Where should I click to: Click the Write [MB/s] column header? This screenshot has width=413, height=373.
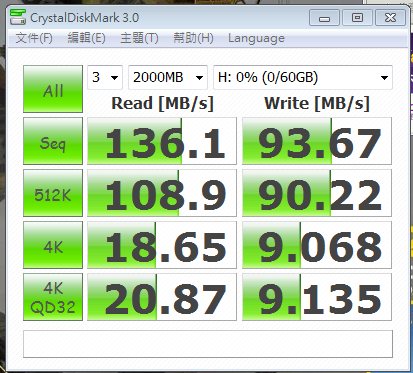[317, 103]
